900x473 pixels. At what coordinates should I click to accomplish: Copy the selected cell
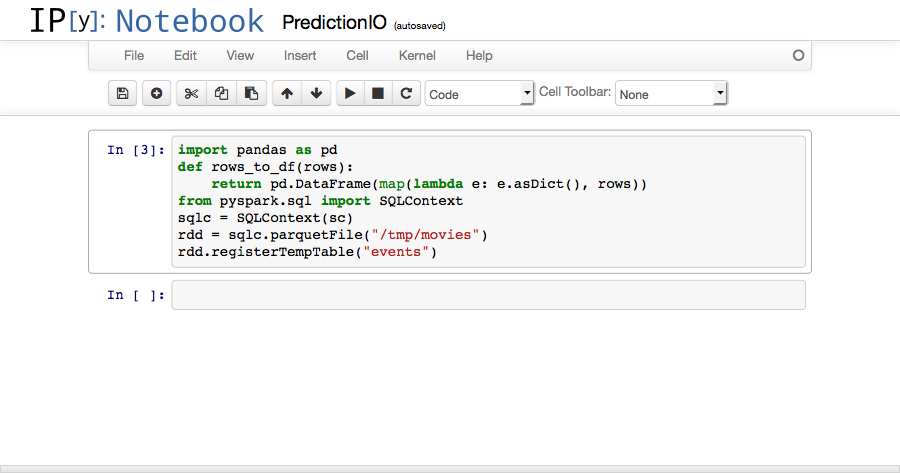[221, 94]
